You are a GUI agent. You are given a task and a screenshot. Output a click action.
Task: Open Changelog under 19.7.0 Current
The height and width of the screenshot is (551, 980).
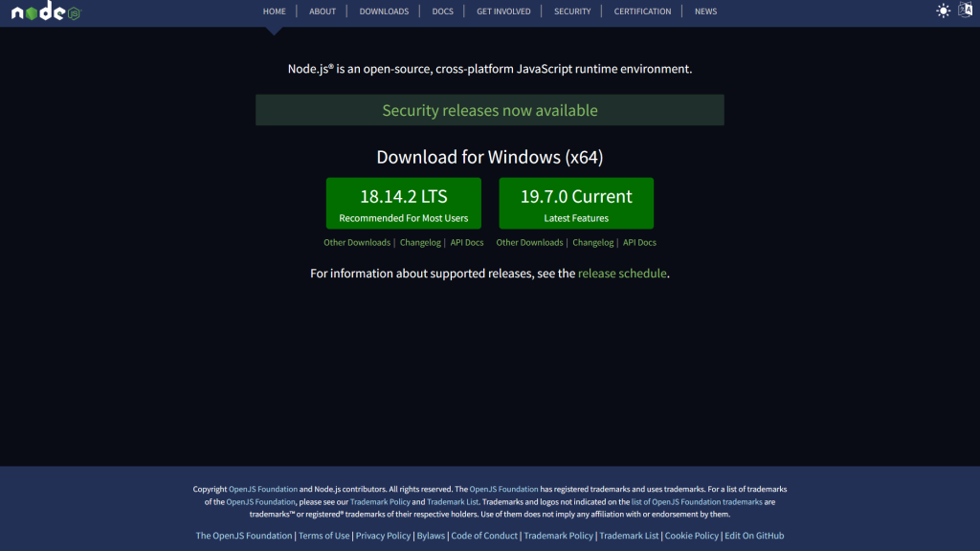(592, 242)
